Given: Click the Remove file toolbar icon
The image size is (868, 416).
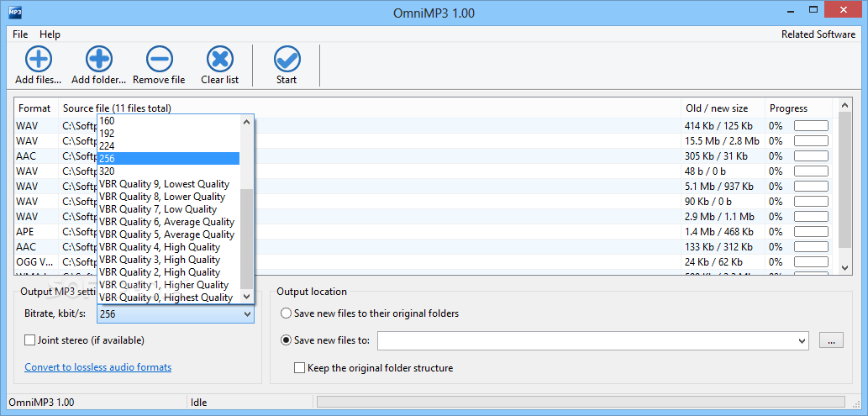Looking at the screenshot, I should click(160, 59).
